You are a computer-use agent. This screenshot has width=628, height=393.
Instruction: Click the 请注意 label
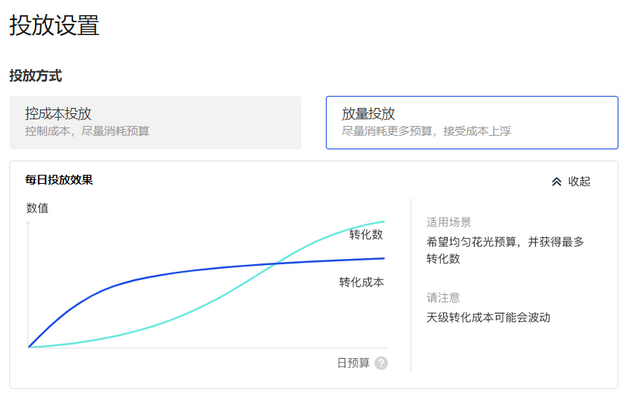point(443,298)
